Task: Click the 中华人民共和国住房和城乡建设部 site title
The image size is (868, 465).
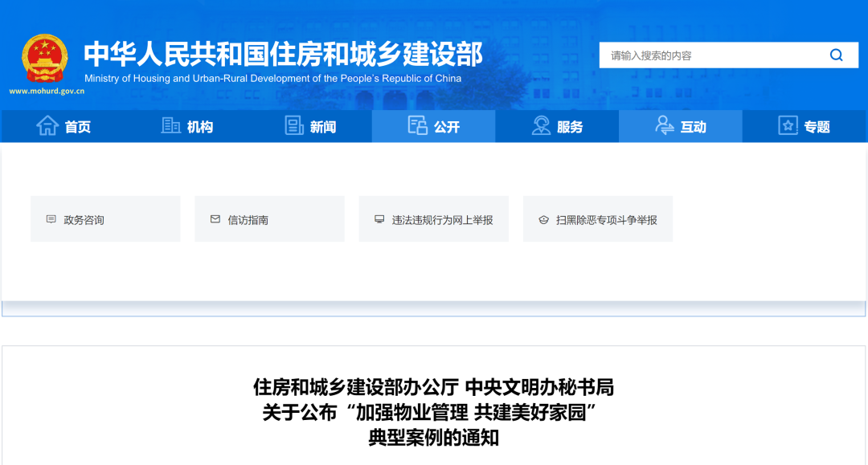Action: [x=284, y=54]
